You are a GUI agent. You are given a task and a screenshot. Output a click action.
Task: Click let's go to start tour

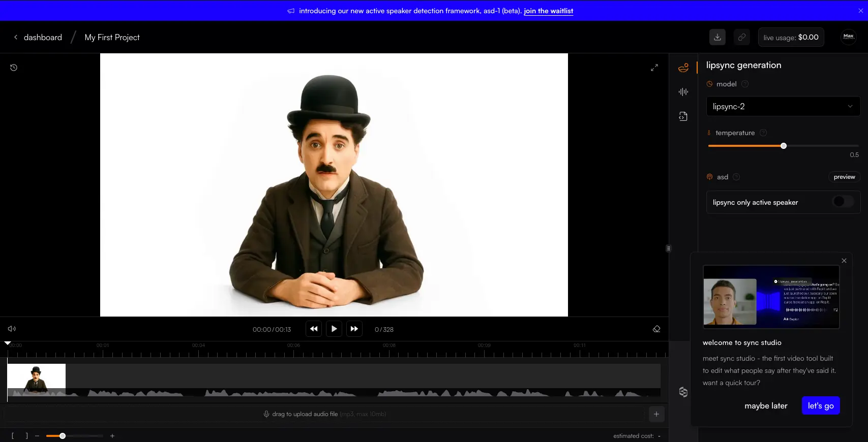tap(821, 405)
